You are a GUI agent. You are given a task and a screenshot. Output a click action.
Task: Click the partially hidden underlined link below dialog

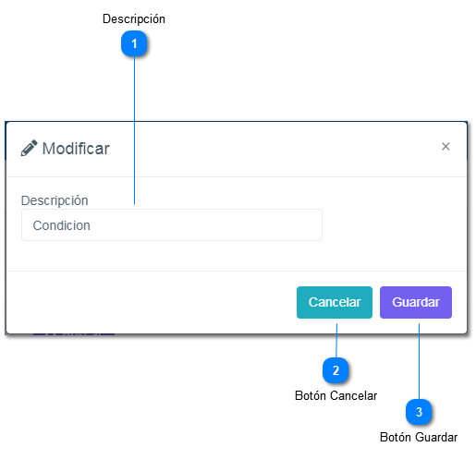tap(74, 333)
